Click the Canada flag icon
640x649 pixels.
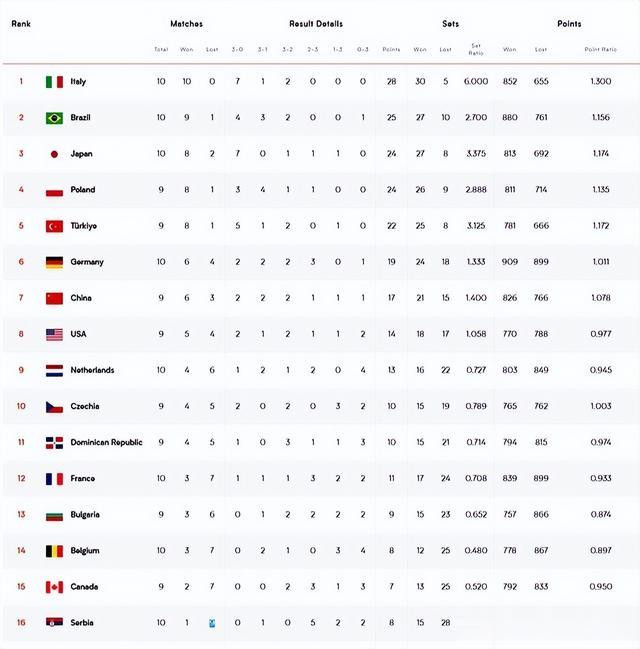point(54,587)
